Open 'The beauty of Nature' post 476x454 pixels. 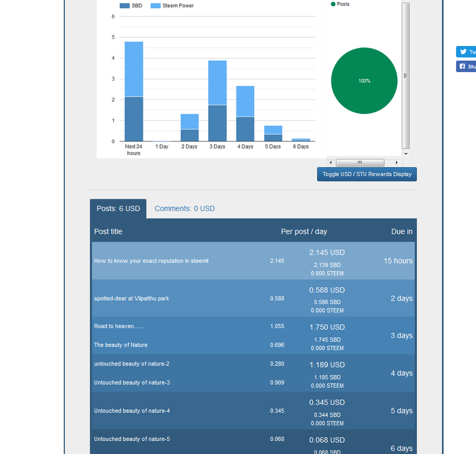120,345
